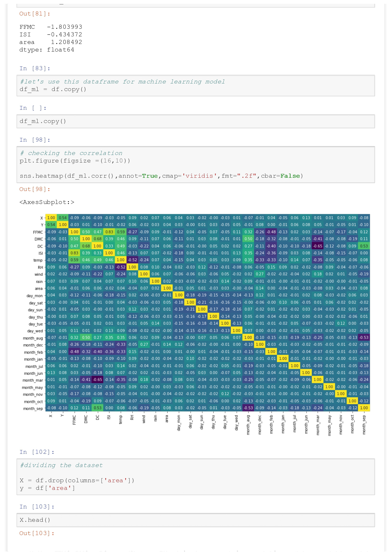Screen dimensions: 392x555
Task: Click the 0.59 cell in heatmap temp row
Action: point(75,260)
